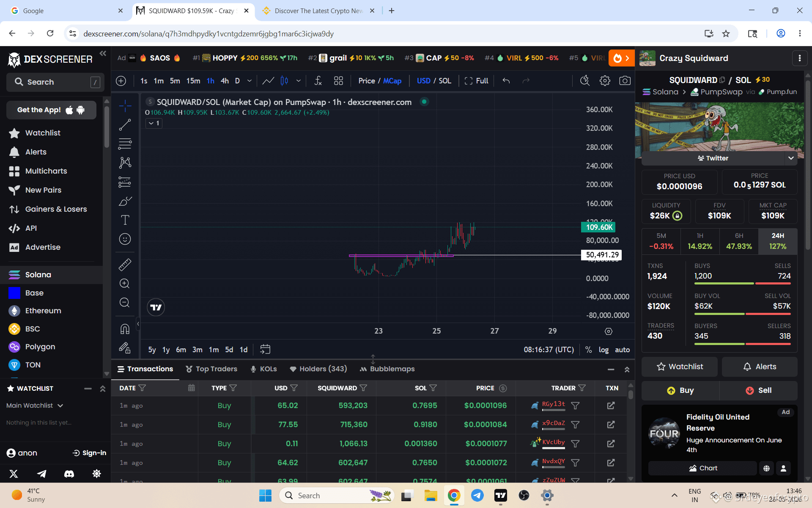812x508 pixels.
Task: Toggle the log scale
Action: (604, 350)
